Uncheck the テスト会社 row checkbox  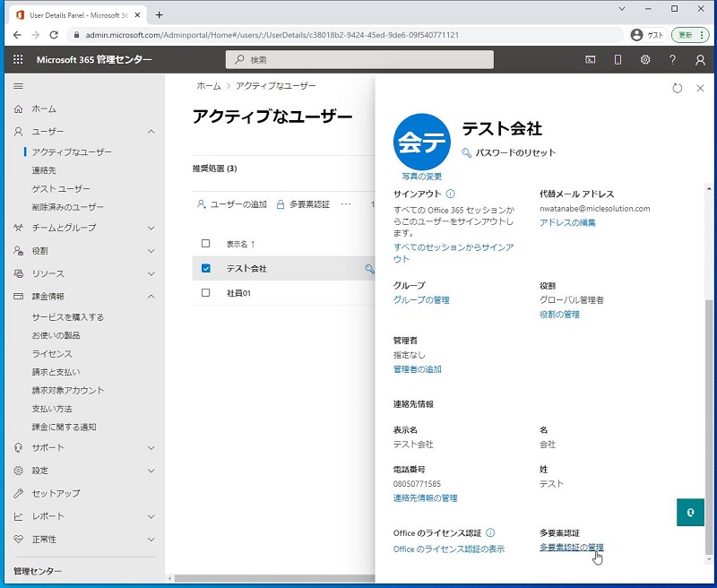[x=206, y=268]
